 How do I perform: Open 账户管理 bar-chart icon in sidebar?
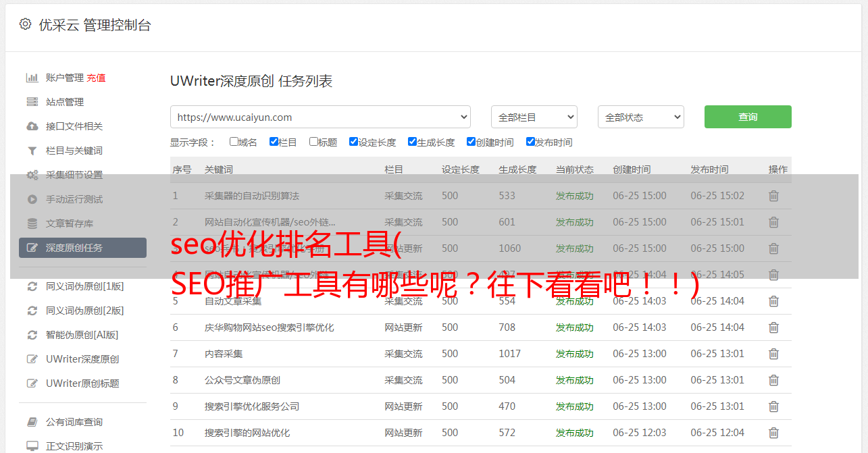point(32,78)
